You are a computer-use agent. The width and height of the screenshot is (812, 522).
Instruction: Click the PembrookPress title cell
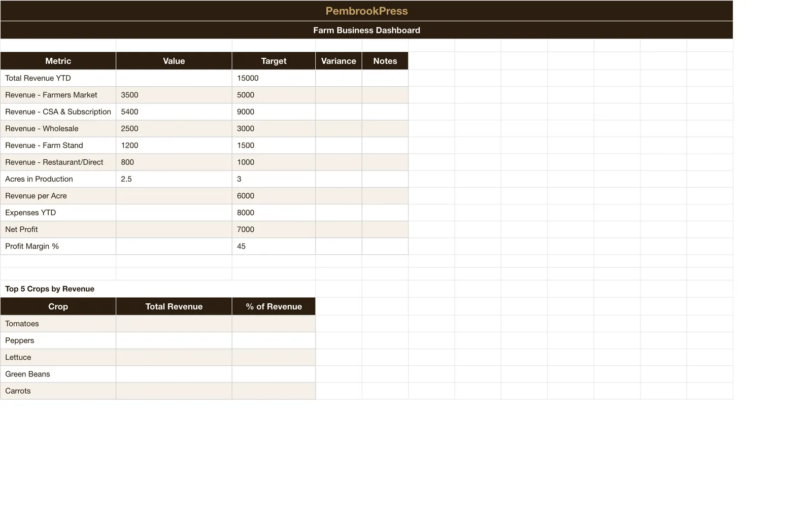coord(366,11)
